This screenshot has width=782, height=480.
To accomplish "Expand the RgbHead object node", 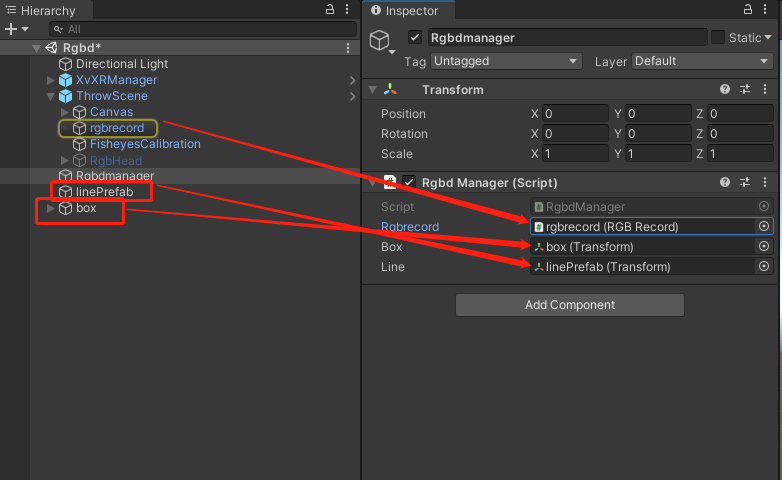I will point(64,160).
